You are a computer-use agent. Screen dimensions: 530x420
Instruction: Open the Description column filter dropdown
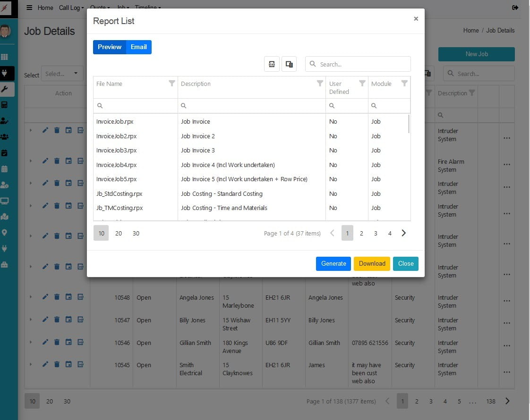320,84
